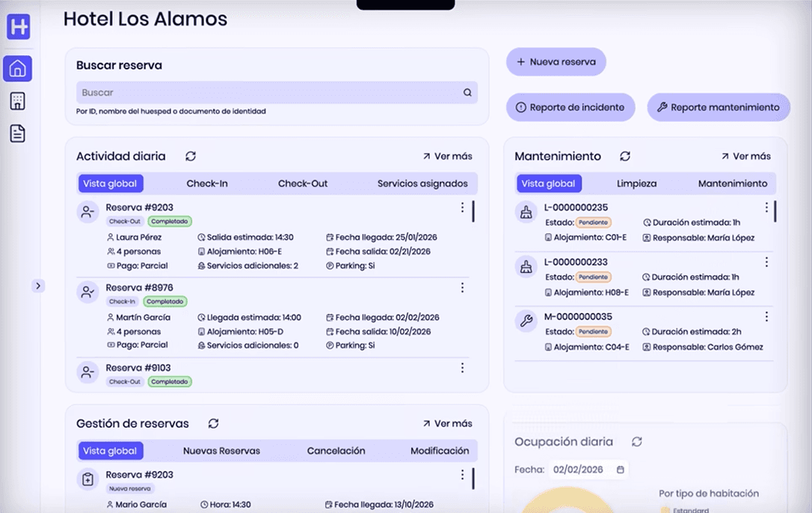Click the wrench icon of M-0000000035
The width and height of the screenshot is (812, 513).
(526, 322)
